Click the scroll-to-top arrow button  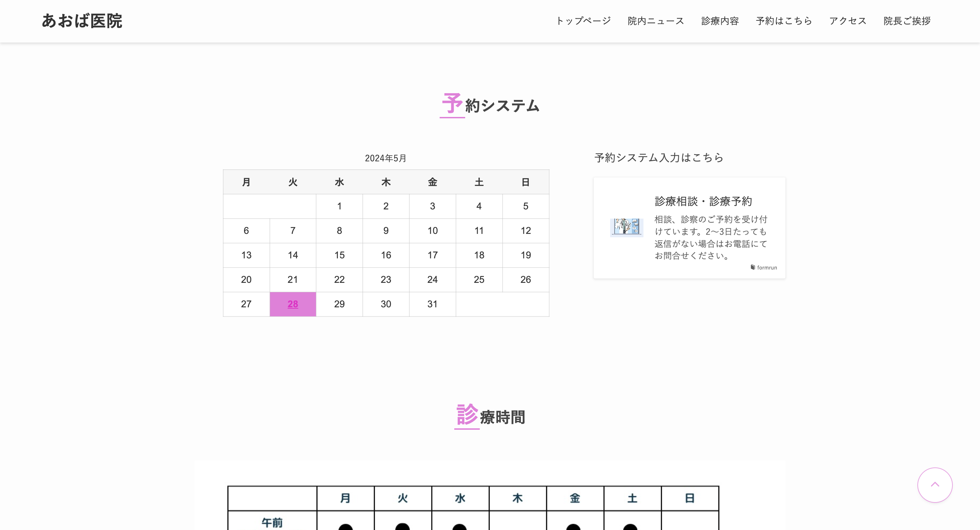click(935, 485)
